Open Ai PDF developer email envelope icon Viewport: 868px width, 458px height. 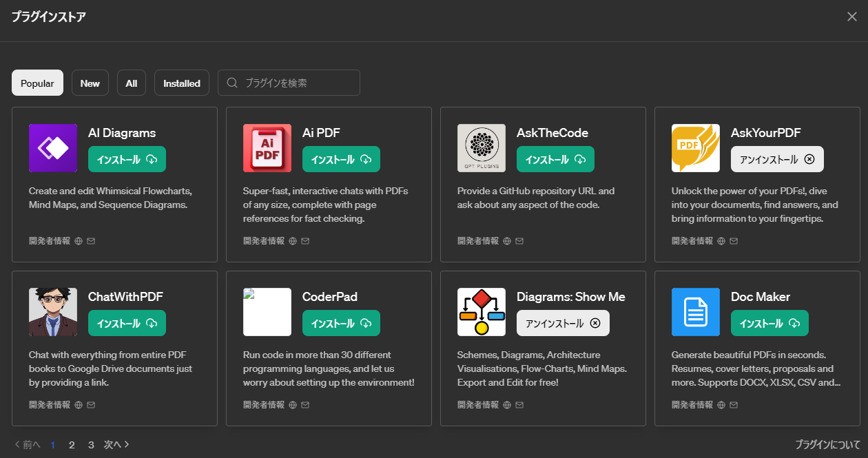click(305, 241)
